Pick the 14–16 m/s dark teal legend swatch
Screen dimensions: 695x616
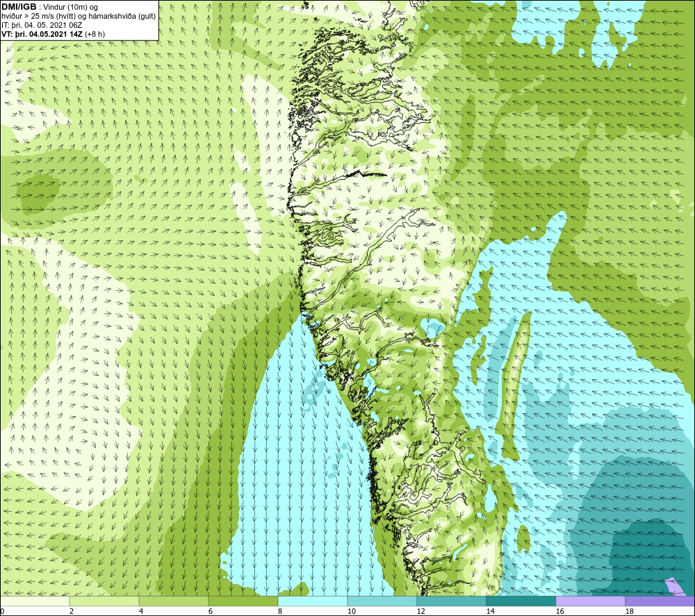pos(521,601)
